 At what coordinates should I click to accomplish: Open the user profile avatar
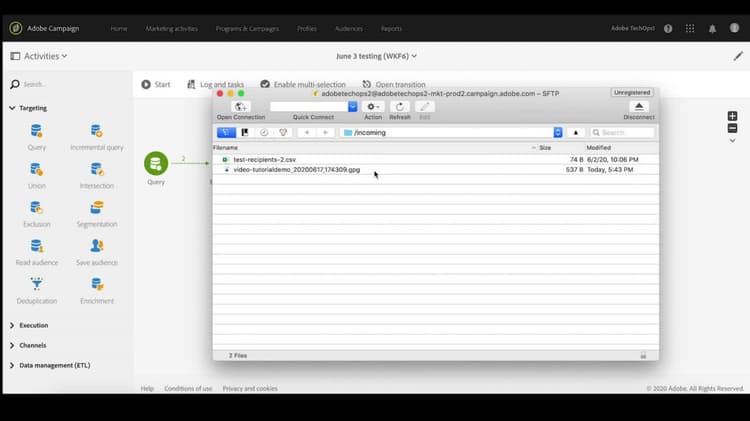(734, 28)
